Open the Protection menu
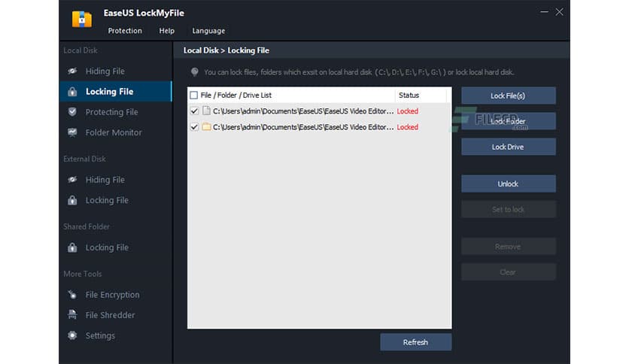The width and height of the screenshot is (629, 364). pos(125,31)
